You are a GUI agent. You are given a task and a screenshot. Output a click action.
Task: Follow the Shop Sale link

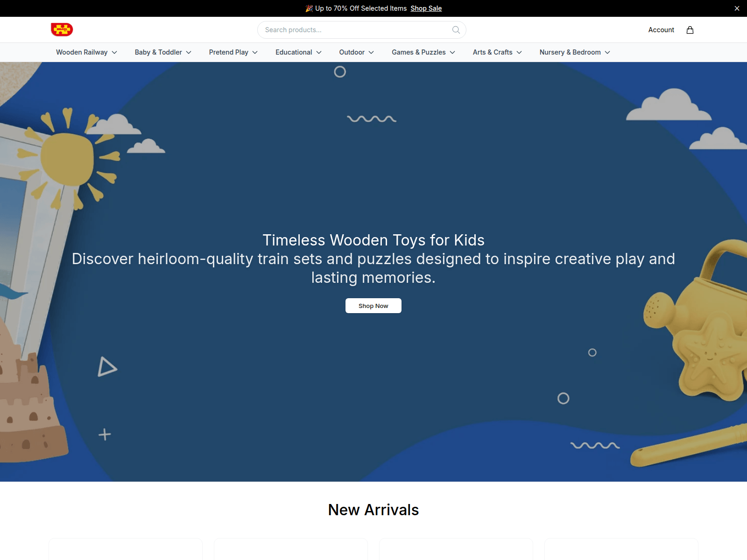pyautogui.click(x=426, y=8)
